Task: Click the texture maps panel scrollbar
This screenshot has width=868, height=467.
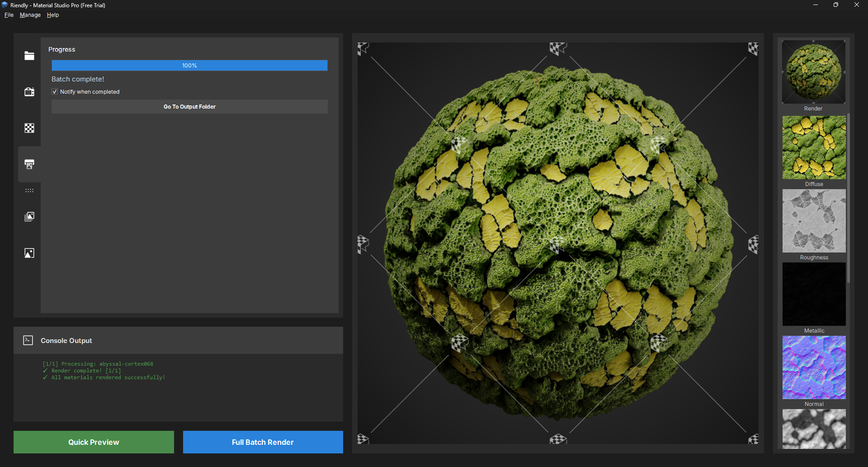Action: coord(849,198)
